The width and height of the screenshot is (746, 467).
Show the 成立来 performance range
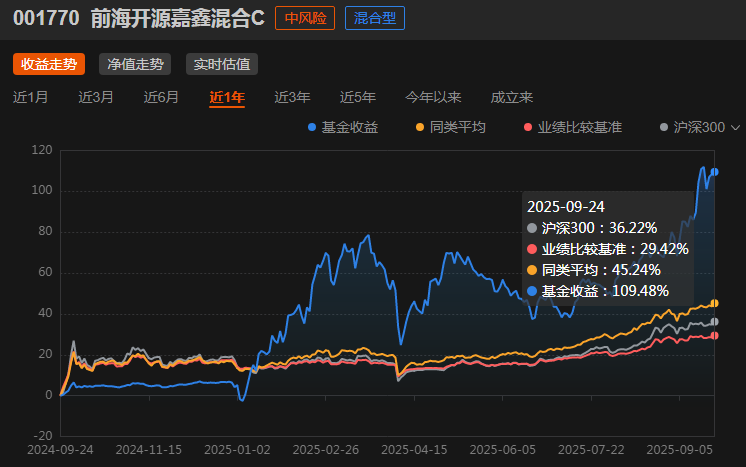[512, 97]
